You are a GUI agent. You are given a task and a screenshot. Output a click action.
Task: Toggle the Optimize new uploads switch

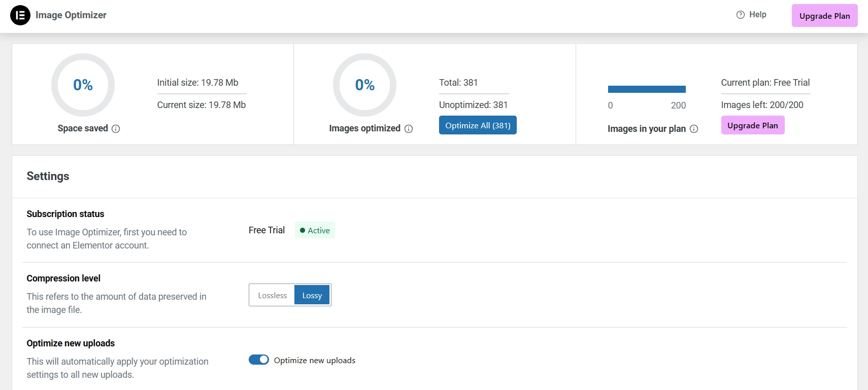259,360
